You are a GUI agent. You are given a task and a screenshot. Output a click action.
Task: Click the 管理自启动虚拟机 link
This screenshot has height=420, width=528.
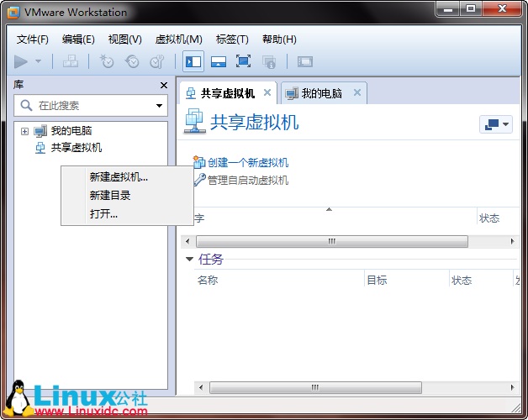coord(248,181)
